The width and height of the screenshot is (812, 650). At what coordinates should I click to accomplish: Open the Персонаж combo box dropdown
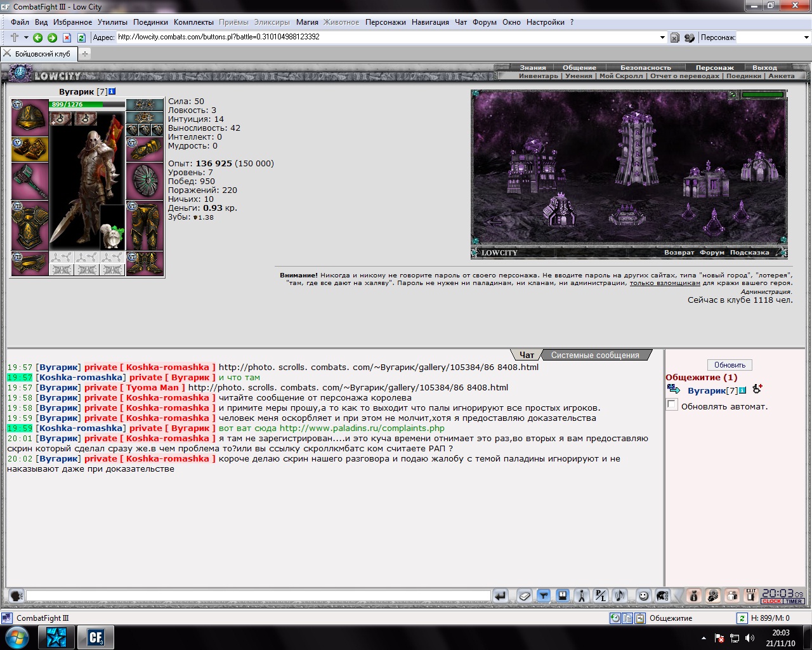click(x=806, y=37)
